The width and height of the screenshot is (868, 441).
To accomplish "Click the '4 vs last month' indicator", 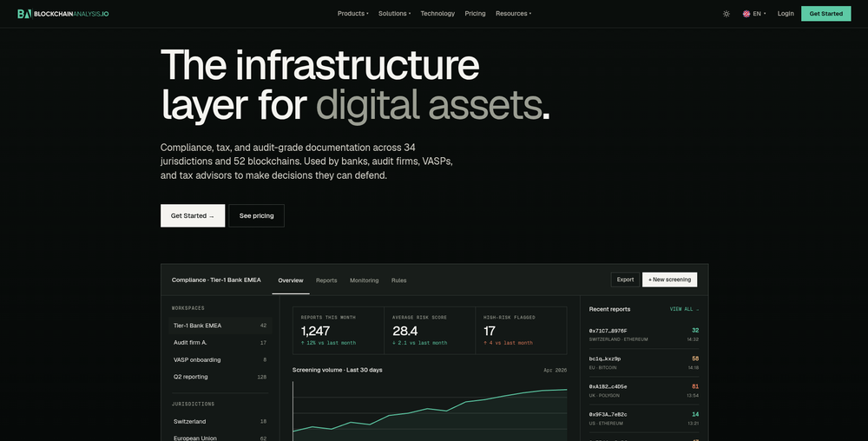I will [508, 343].
